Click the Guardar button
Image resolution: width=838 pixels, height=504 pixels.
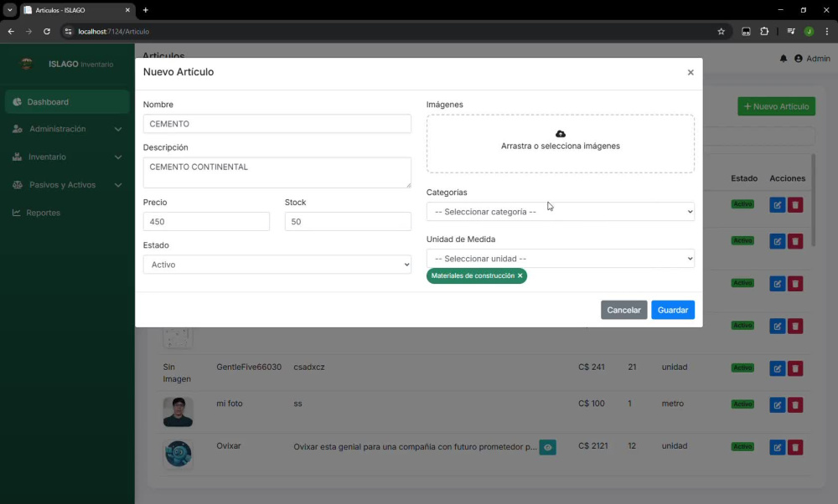tap(673, 310)
